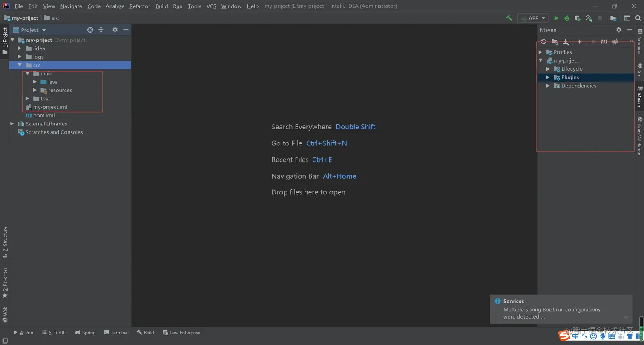
Task: Open the VCS menu
Action: pyautogui.click(x=211, y=6)
